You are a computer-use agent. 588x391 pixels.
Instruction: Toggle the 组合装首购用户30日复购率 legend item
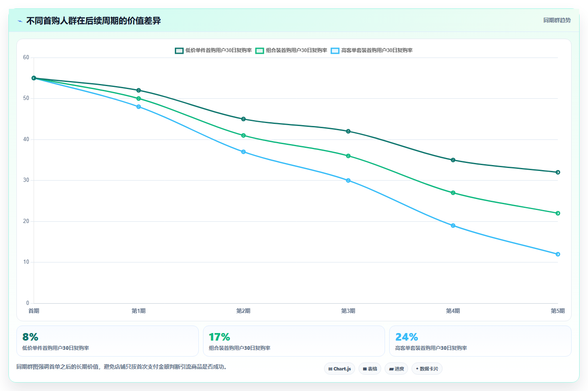pos(291,50)
